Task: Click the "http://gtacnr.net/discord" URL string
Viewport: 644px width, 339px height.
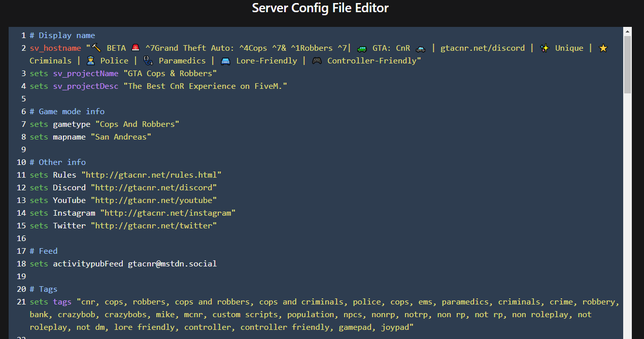Action: tap(154, 188)
